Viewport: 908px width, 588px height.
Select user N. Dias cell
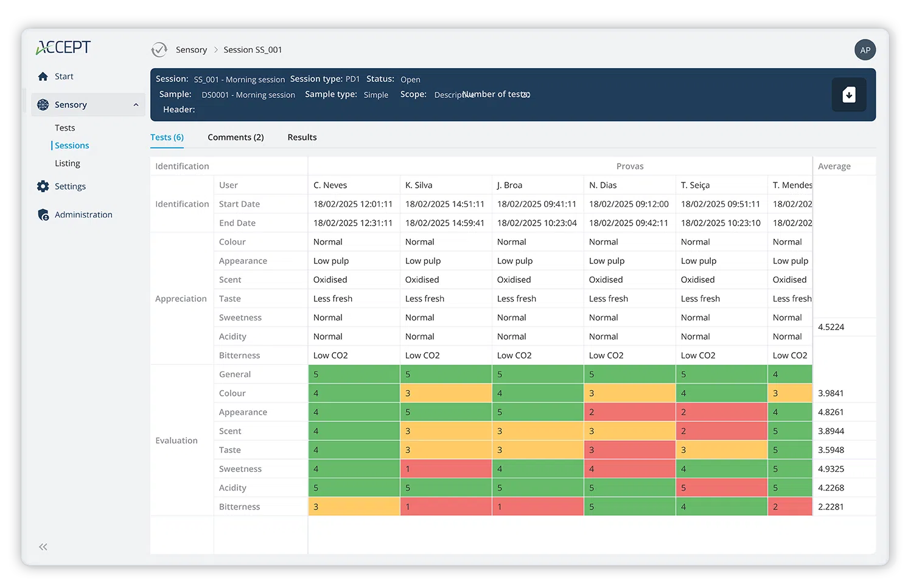(x=629, y=185)
